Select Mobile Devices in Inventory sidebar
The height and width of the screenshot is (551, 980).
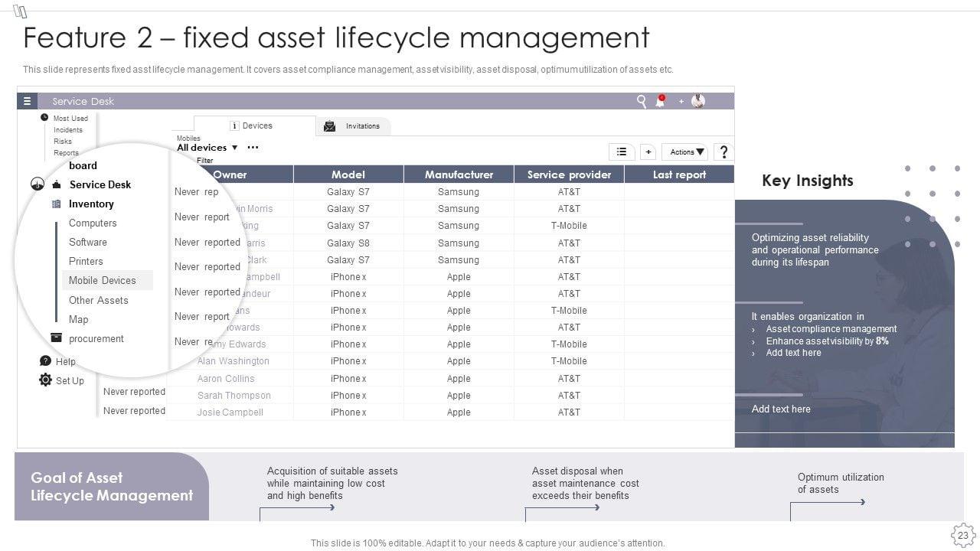(103, 280)
